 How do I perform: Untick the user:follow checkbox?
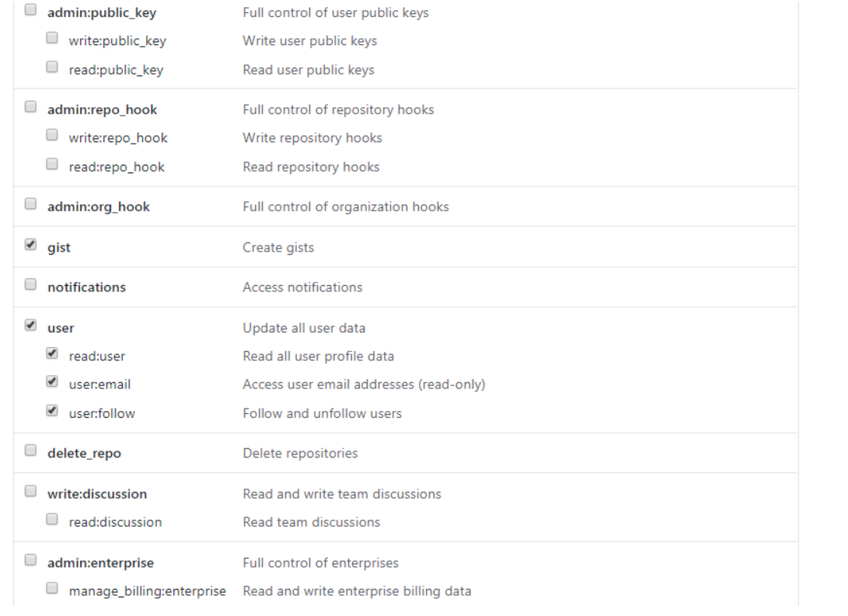52,411
